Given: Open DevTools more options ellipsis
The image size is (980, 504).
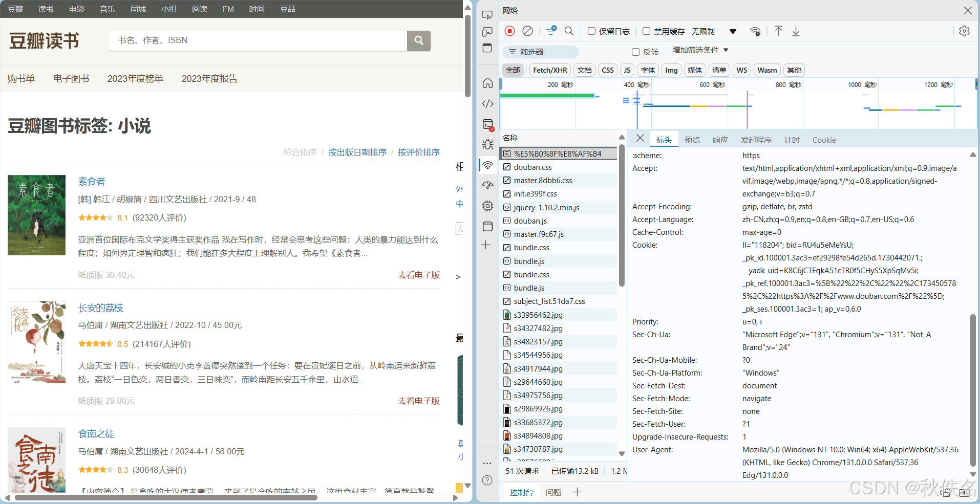Looking at the screenshot, I should [x=487, y=463].
